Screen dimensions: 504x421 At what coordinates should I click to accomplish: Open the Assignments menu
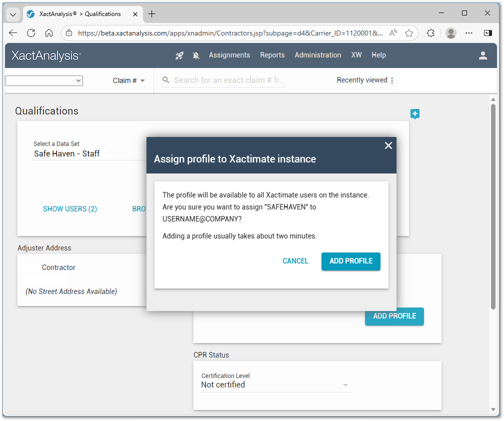229,55
